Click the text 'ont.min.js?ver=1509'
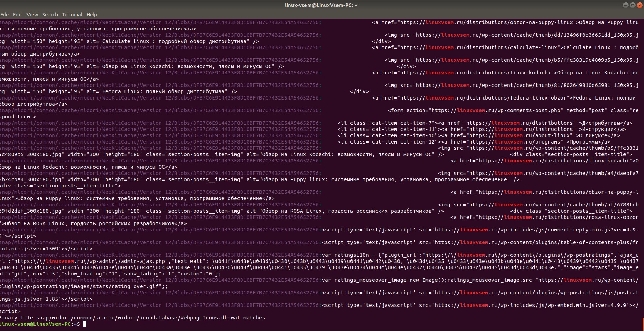The image size is (644, 331). 30,249
